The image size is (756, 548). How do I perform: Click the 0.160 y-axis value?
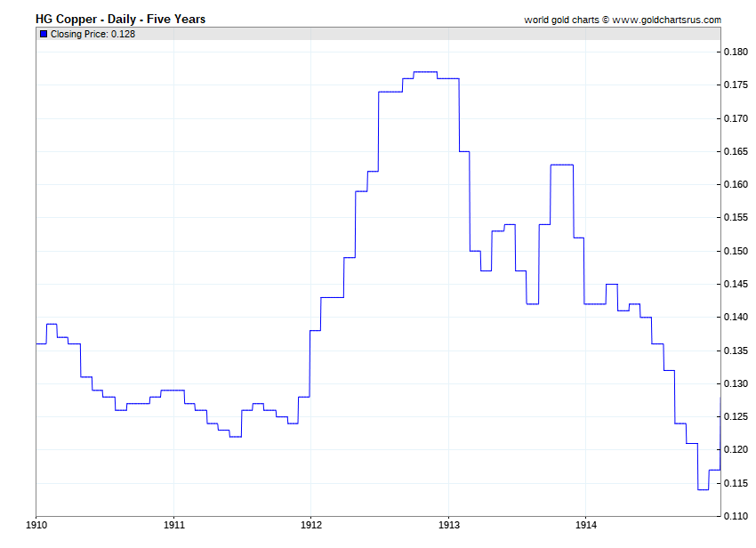point(736,184)
